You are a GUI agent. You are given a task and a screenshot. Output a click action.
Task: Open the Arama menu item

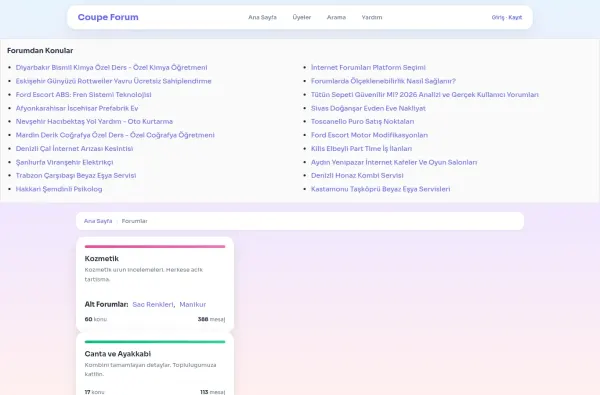click(336, 17)
